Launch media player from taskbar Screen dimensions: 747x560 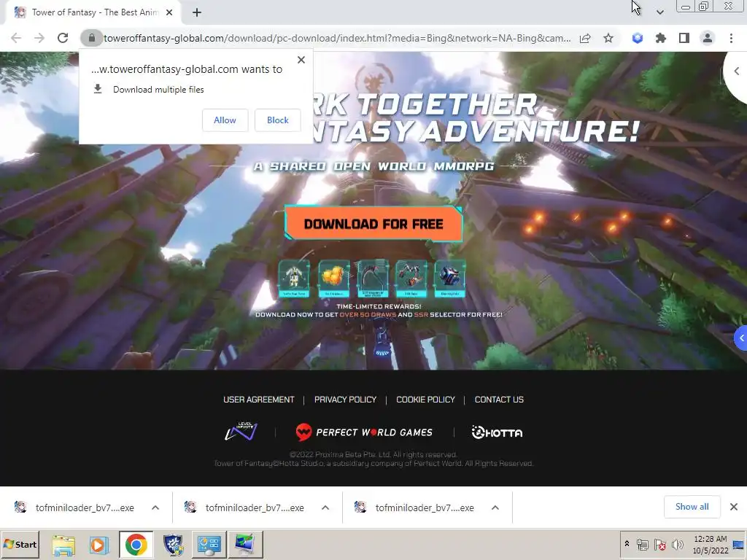click(x=99, y=545)
